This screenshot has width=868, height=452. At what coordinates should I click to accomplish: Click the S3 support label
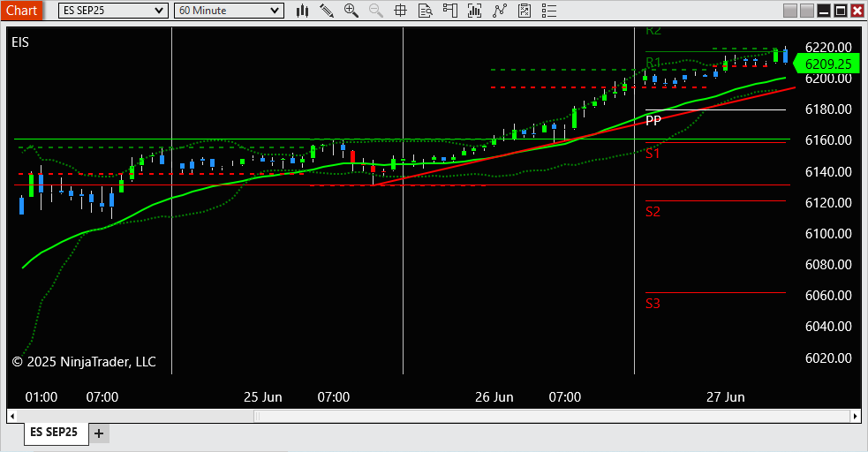tap(653, 304)
